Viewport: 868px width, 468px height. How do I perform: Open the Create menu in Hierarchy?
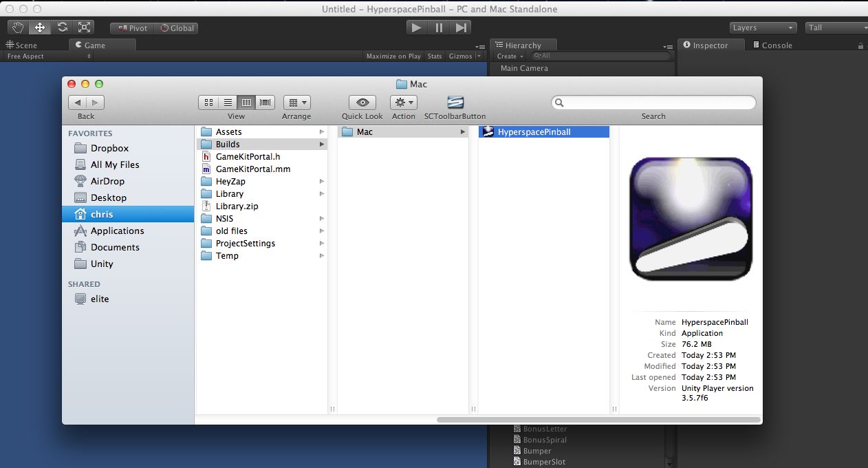509,56
